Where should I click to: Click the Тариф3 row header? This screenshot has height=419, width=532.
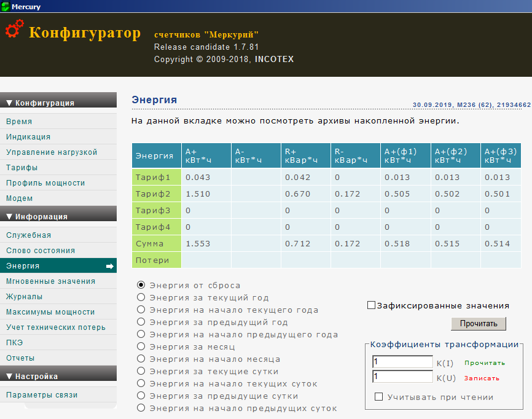(157, 210)
